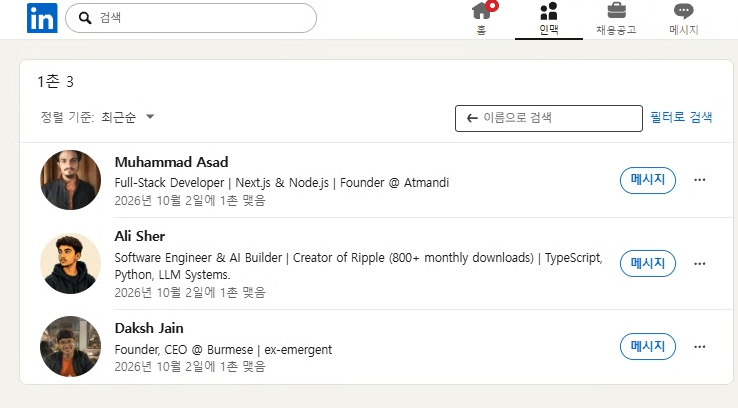Open more options for Muhammad Asad

coord(699,180)
